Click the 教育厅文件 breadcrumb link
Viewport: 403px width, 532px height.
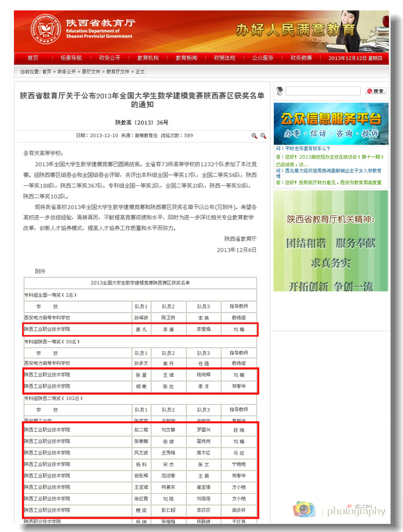point(118,72)
